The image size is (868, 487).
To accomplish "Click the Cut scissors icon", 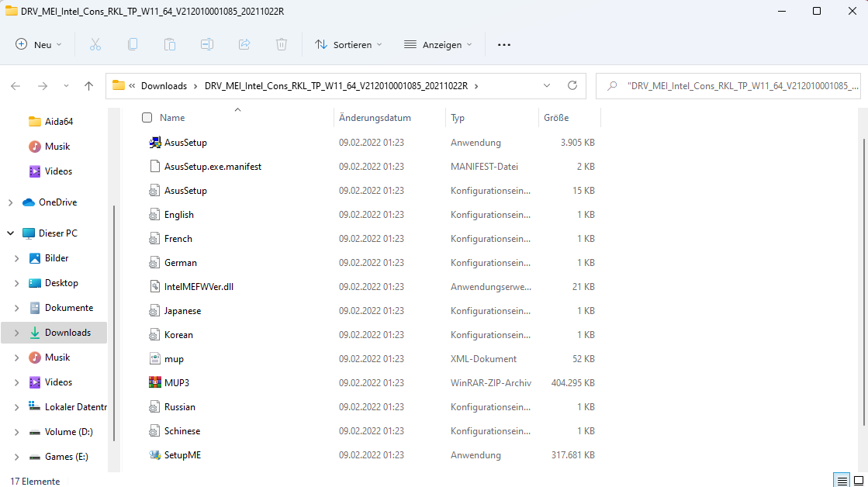I will (95, 45).
